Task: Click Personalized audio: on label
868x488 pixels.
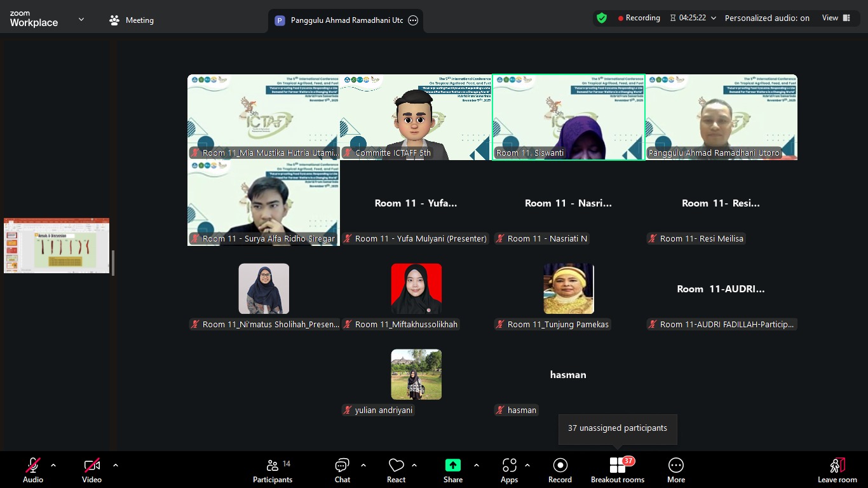Action: coord(767,18)
